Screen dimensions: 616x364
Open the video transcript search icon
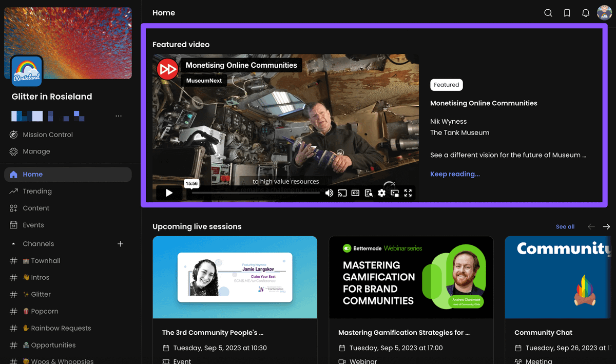point(369,193)
